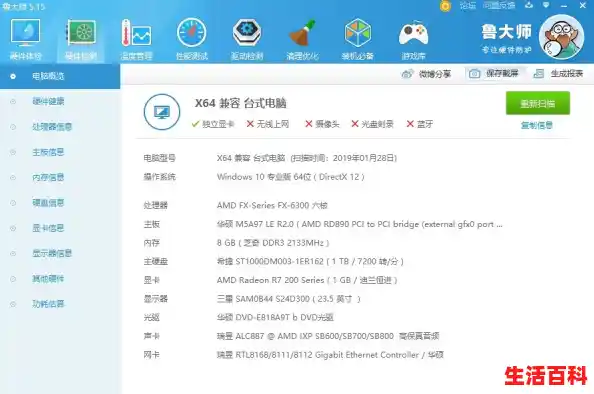
Task: Click the skin icon beside 问题反馈
Action: click(529, 5)
